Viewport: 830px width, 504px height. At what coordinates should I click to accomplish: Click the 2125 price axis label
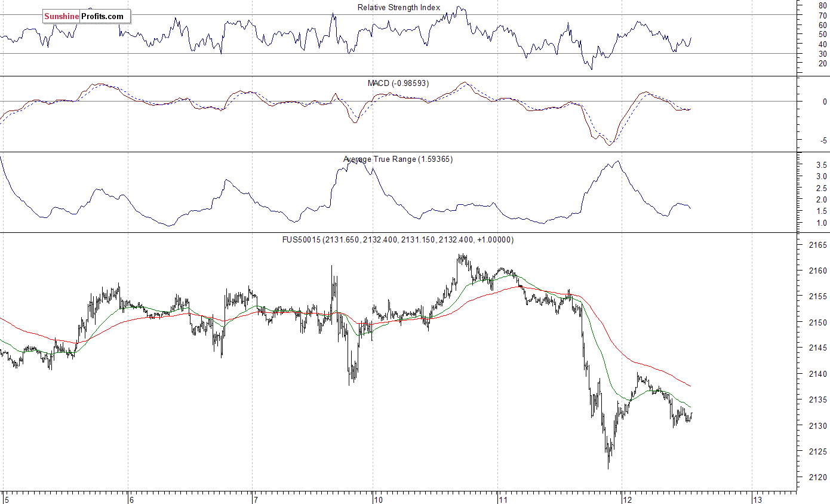point(817,451)
